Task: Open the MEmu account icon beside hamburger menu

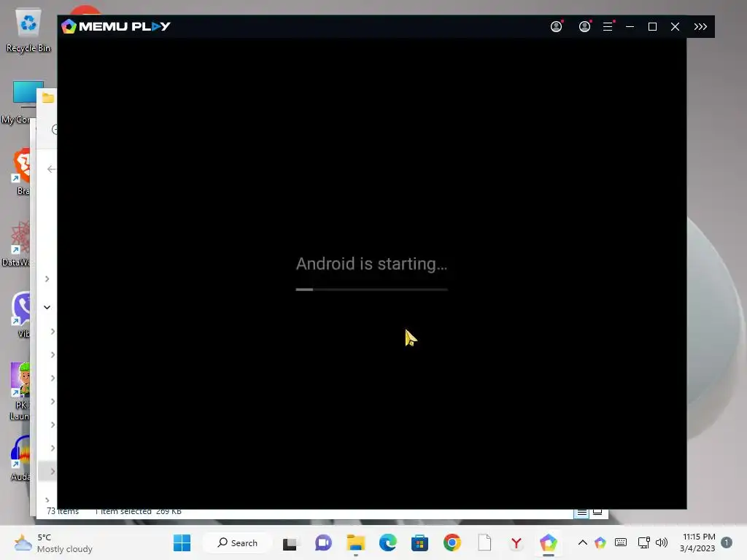Action: tap(585, 26)
